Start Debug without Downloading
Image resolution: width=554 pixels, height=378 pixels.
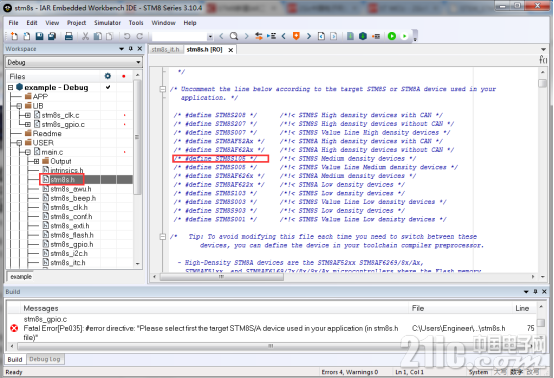pos(404,36)
